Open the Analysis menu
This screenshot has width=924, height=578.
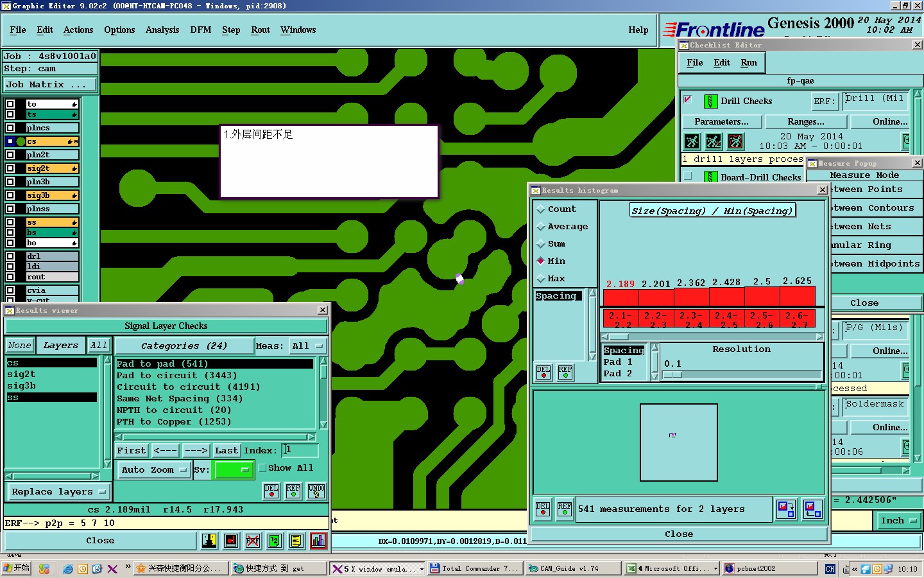pos(162,30)
